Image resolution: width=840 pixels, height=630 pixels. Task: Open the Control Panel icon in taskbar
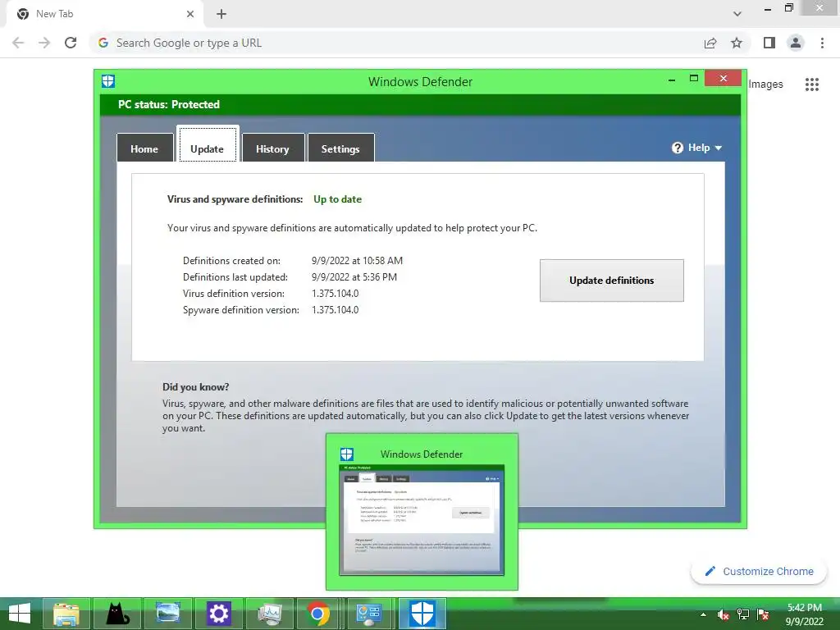click(x=369, y=614)
